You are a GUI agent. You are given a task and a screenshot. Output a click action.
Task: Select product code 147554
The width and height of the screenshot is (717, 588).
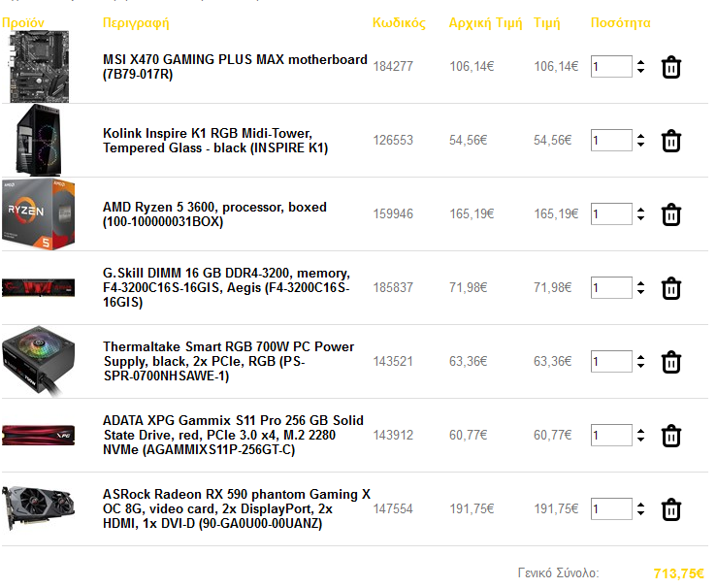393,508
